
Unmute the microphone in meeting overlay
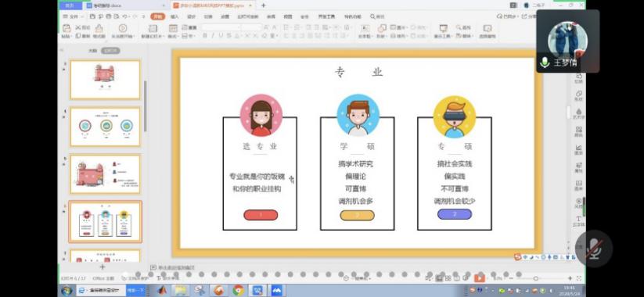click(x=594, y=249)
